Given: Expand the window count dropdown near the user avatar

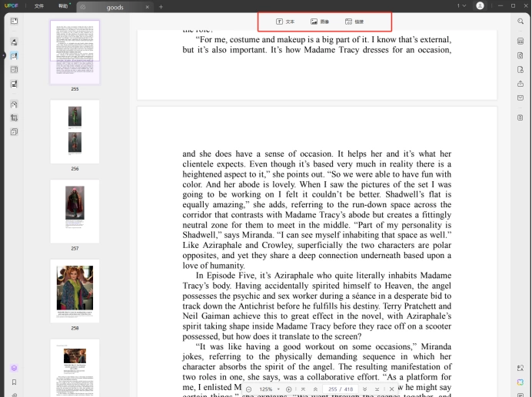Looking at the screenshot, I should (461, 6).
